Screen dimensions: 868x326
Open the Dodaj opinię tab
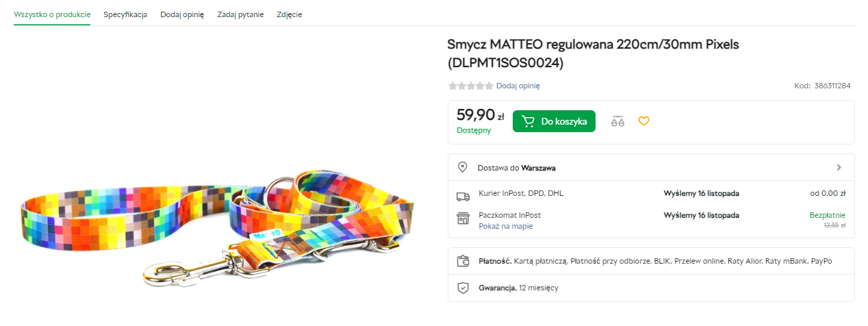[x=182, y=14]
